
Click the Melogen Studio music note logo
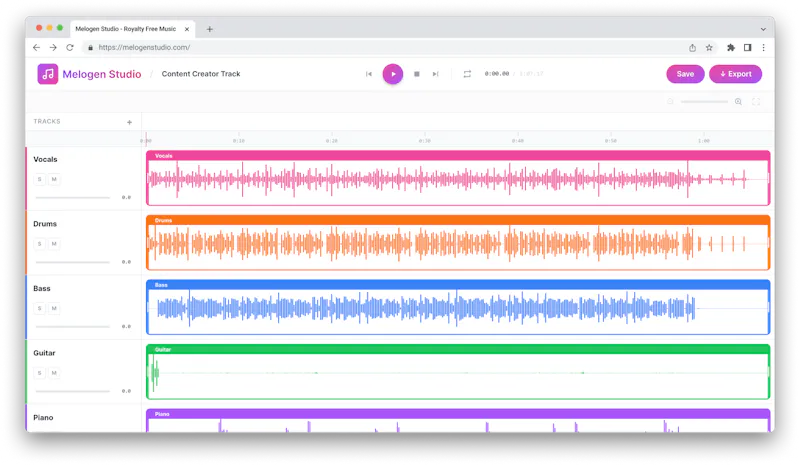coord(47,74)
